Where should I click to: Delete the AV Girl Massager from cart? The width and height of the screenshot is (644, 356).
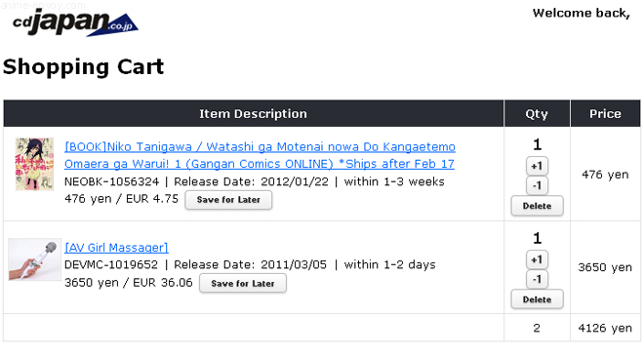(x=537, y=299)
